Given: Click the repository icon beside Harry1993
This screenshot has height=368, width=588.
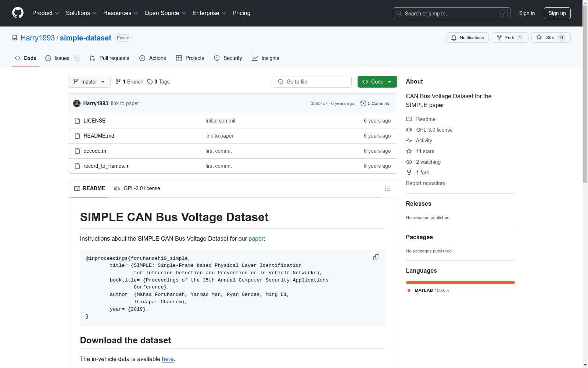Looking at the screenshot, I should (15, 38).
